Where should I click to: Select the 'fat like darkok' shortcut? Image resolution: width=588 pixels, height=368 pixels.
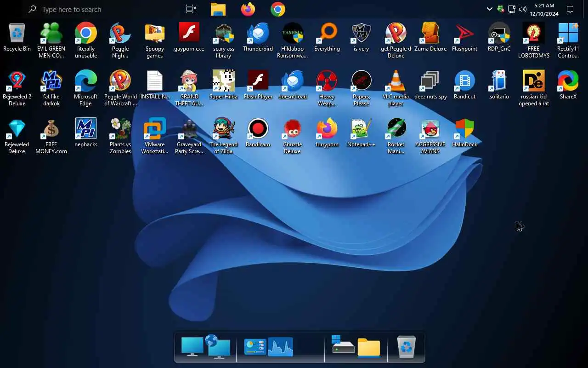pos(51,88)
